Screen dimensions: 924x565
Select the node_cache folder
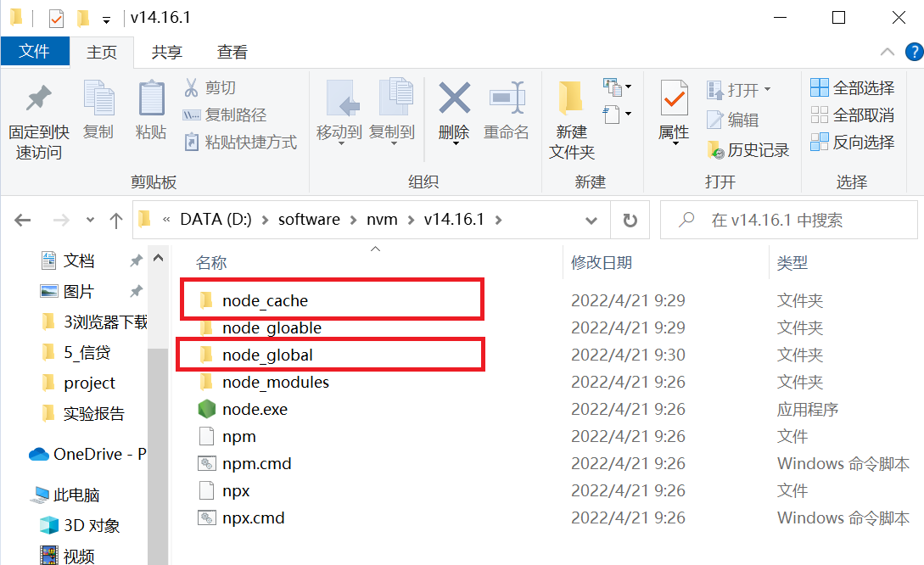[x=265, y=300]
